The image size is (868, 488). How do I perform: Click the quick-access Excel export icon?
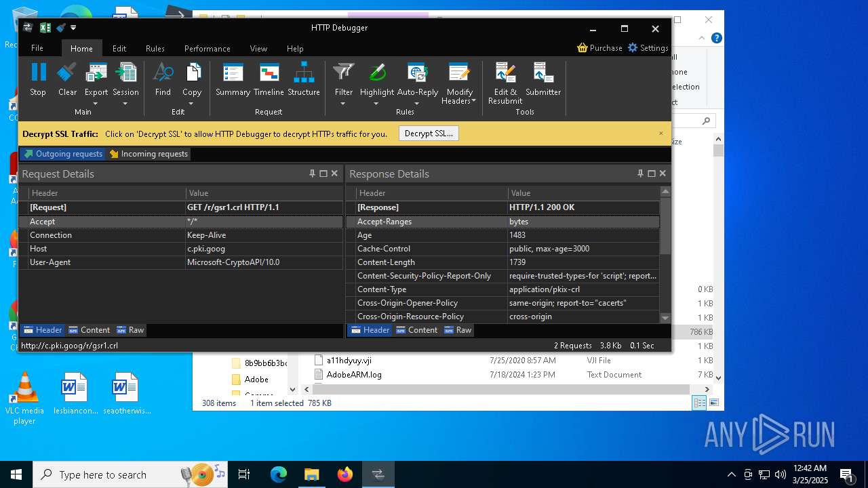pos(45,28)
